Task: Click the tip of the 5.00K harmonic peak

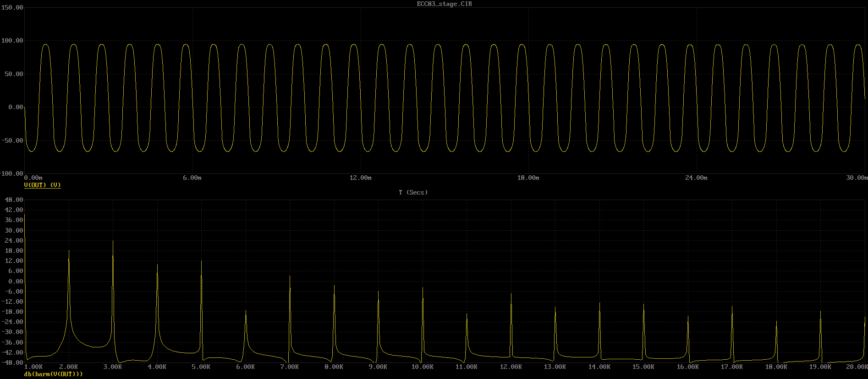Action: [x=202, y=262]
